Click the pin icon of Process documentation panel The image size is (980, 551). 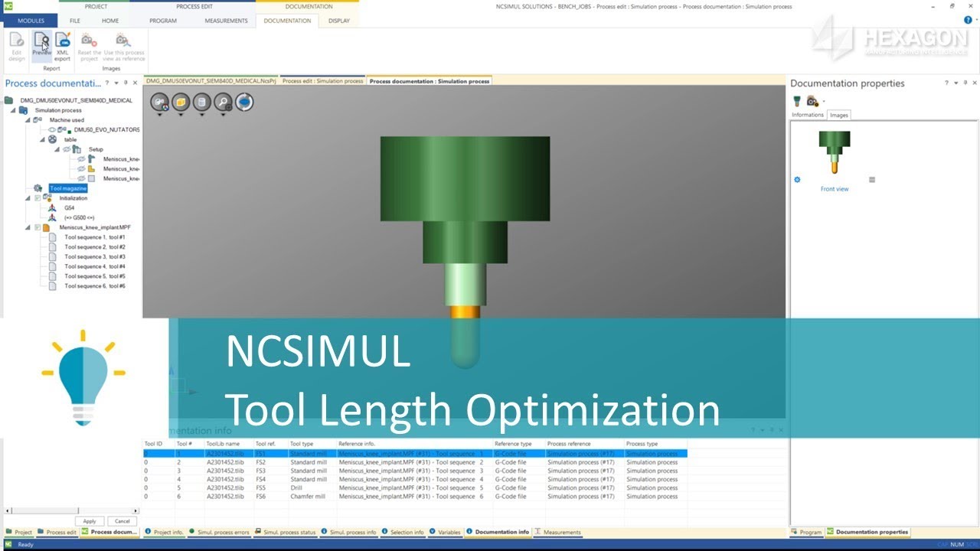pos(126,83)
